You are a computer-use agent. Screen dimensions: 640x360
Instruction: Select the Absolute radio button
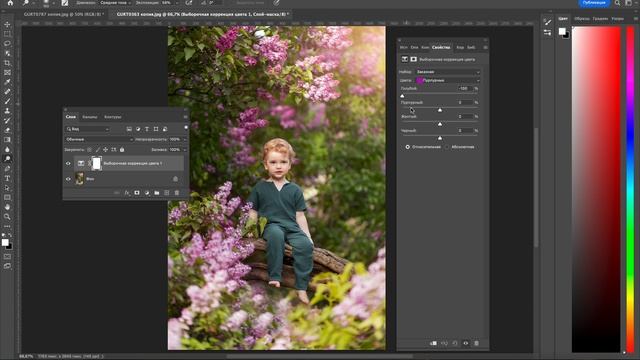click(447, 147)
